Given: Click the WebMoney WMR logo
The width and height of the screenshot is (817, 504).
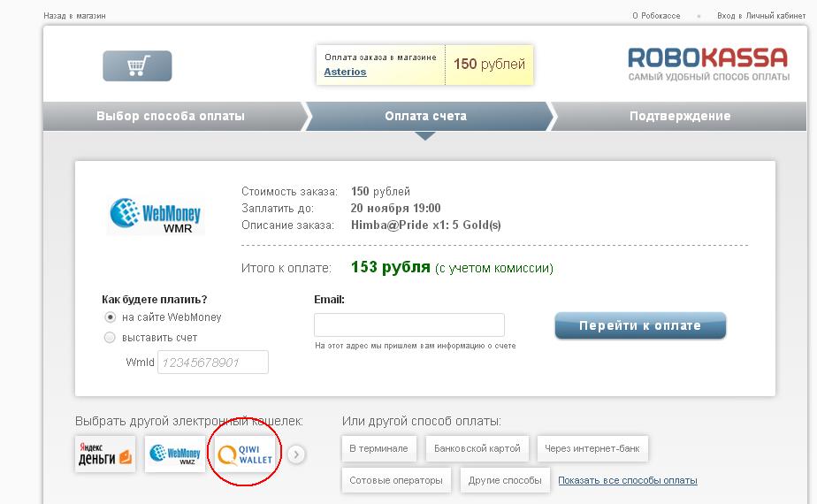Looking at the screenshot, I should 156,216.
